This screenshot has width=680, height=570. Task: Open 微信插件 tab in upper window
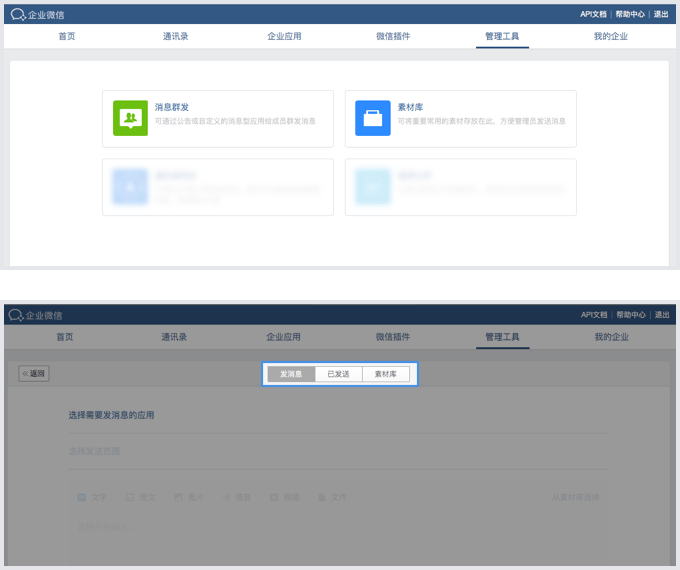pyautogui.click(x=393, y=36)
